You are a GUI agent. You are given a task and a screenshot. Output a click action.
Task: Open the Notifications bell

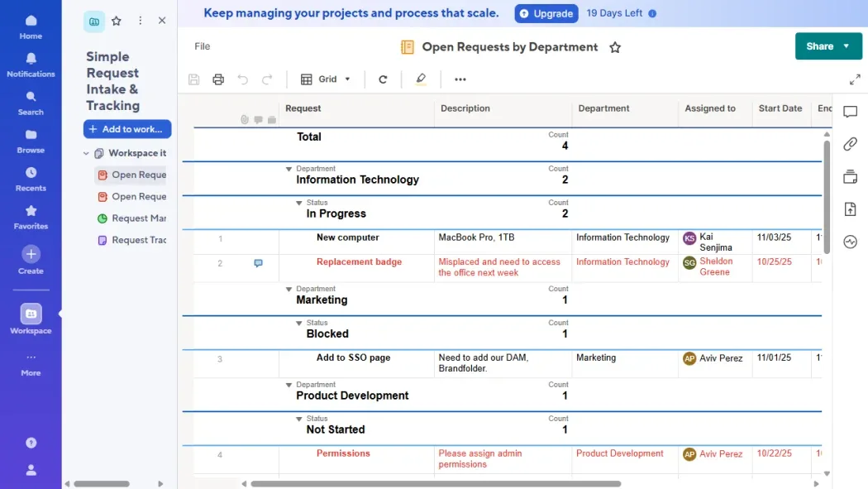coord(31,65)
